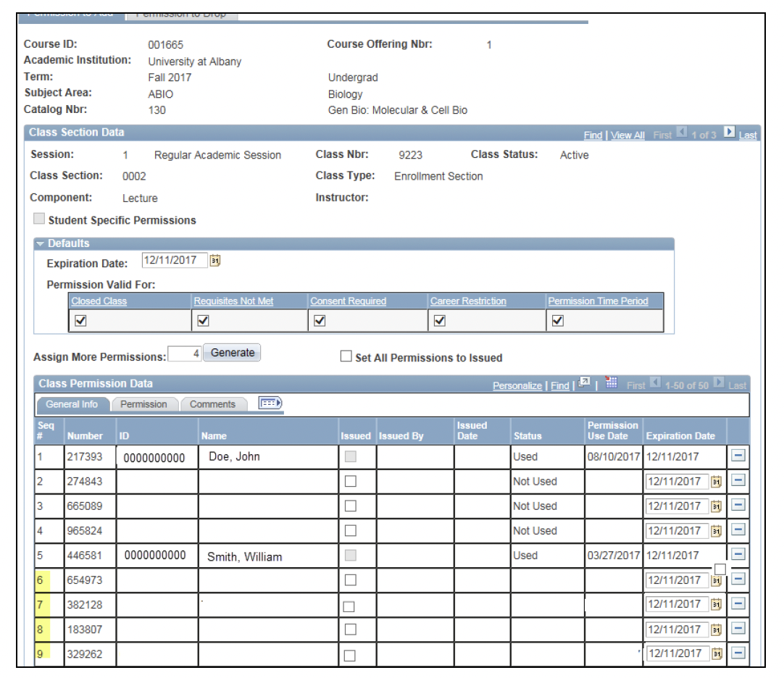Open Personalize link in Class Permission Data
Image resolution: width=784 pixels, height=678 pixels.
[517, 385]
